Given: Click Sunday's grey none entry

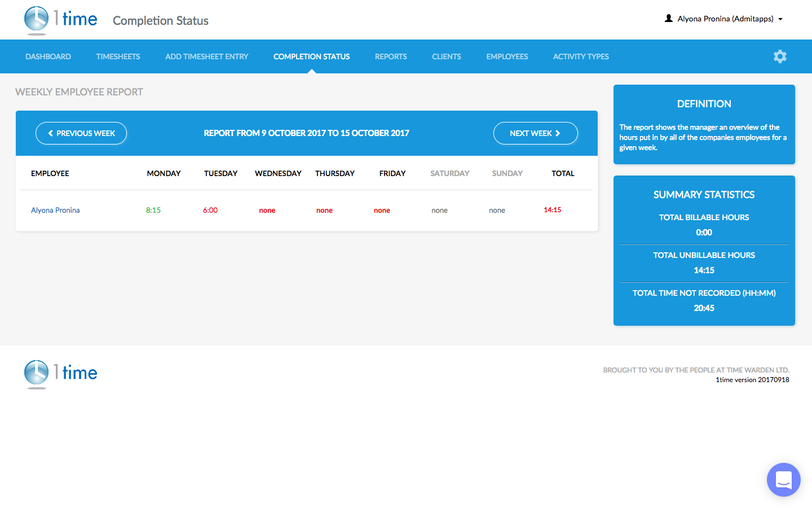Looking at the screenshot, I should coord(497,211).
